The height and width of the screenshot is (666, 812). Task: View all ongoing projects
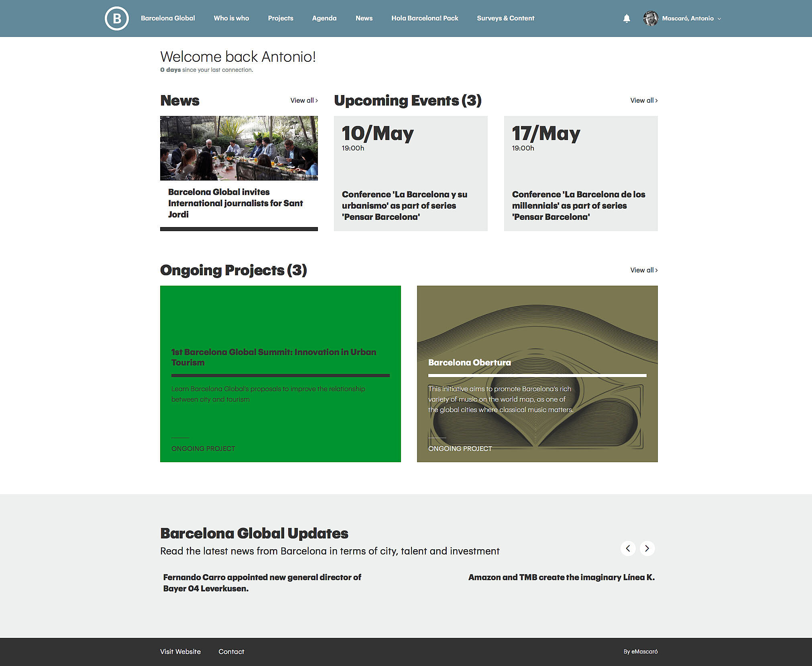click(x=643, y=270)
